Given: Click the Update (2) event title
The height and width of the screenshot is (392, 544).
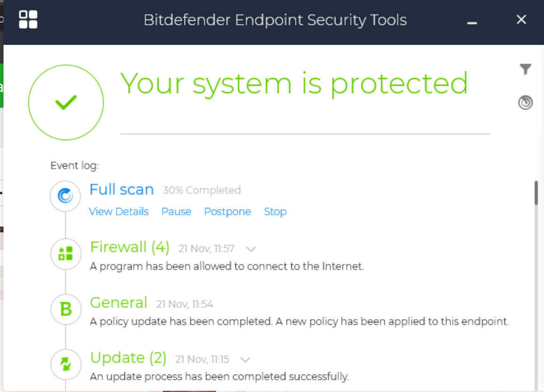Looking at the screenshot, I should pyautogui.click(x=128, y=358).
